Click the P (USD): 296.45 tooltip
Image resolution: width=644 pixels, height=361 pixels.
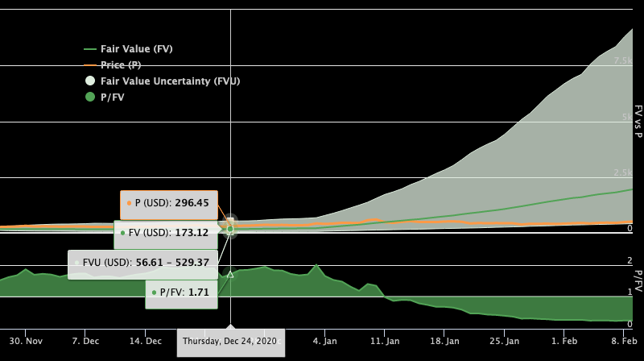pos(169,205)
